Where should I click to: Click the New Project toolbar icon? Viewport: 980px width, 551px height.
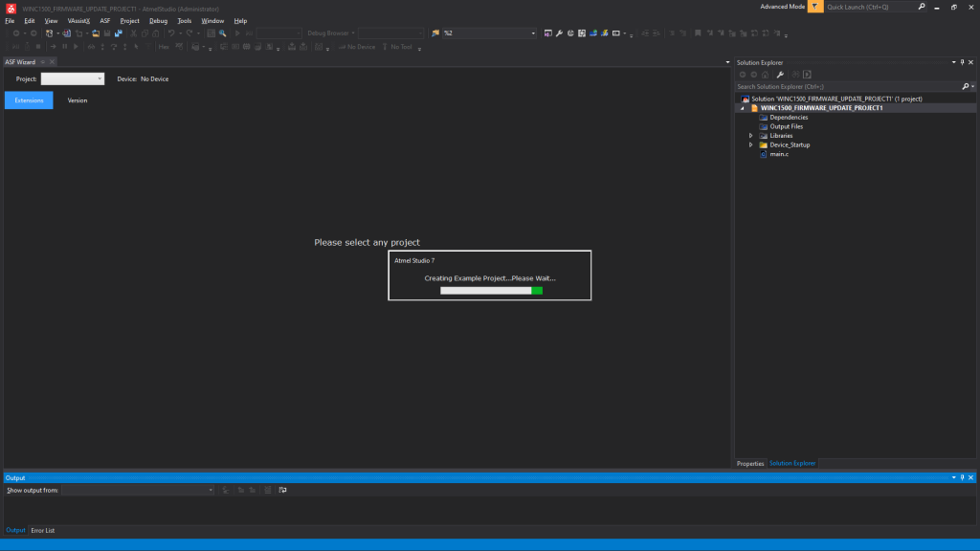pyautogui.click(x=49, y=33)
